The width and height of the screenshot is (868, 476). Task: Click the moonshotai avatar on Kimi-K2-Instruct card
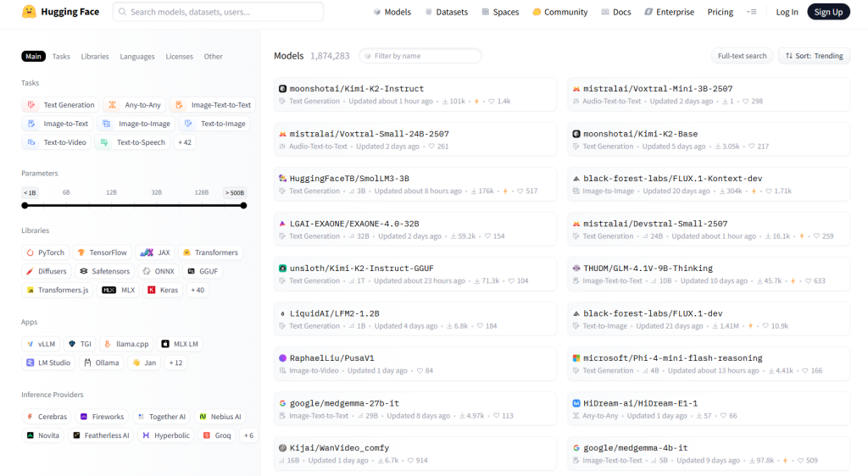pyautogui.click(x=282, y=88)
